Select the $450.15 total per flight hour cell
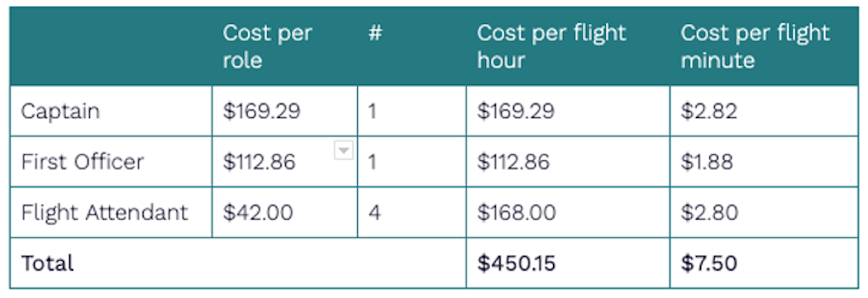Image resolution: width=868 pixels, height=298 pixels. pos(568,263)
